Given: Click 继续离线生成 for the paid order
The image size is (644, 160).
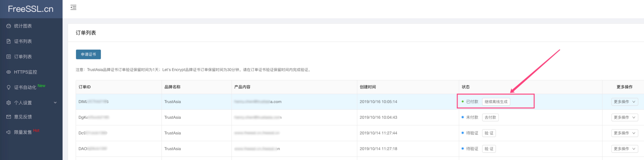Looking at the screenshot, I should 496,102.
